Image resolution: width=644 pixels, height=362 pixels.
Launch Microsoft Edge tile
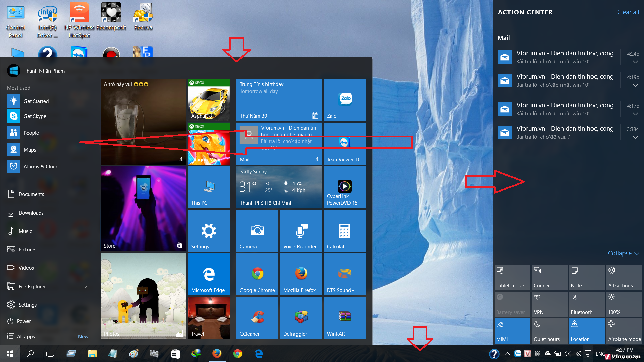tap(209, 274)
